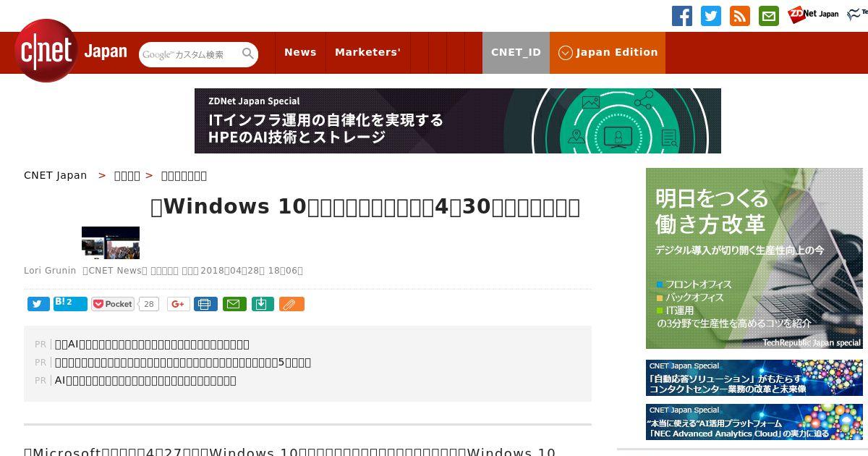Follow the CNET Japan breadcrumb link
Screen dimensions: 868x456
[56, 175]
